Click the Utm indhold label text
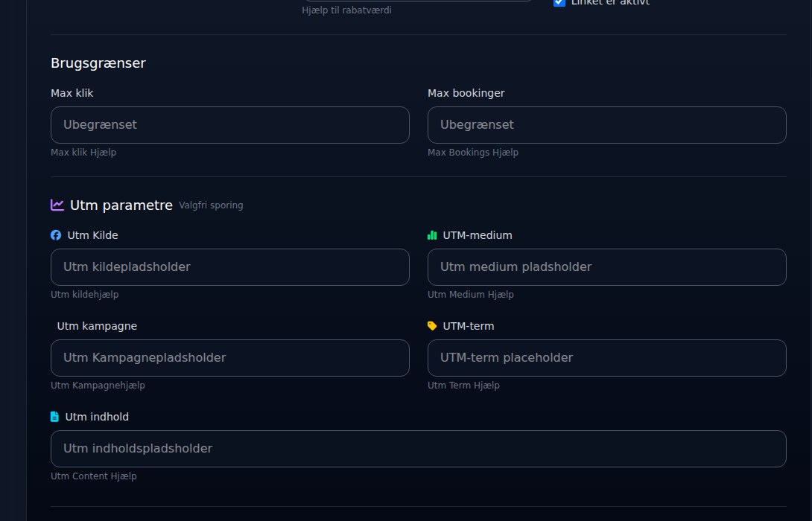Image resolution: width=812 pixels, height=521 pixels. [97, 417]
